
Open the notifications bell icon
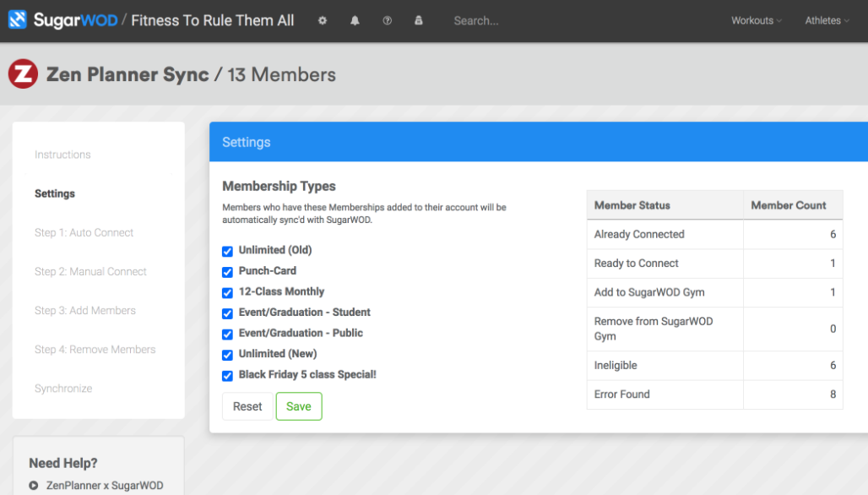coord(355,20)
